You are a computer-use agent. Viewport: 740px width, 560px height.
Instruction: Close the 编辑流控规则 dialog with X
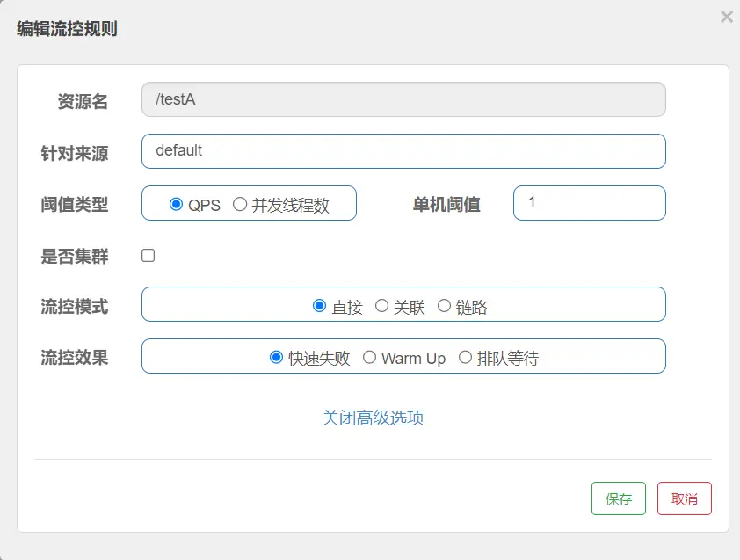pyautogui.click(x=726, y=17)
